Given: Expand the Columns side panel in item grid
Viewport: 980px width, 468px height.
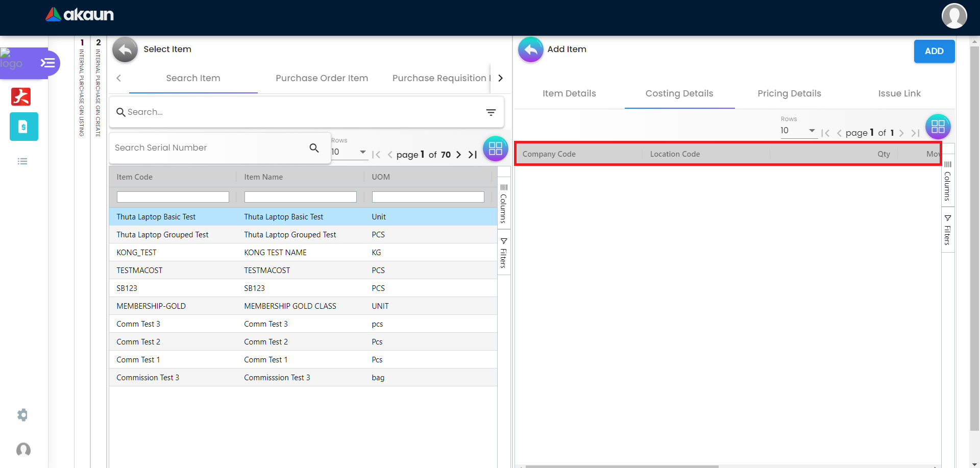Looking at the screenshot, I should pyautogui.click(x=503, y=203).
